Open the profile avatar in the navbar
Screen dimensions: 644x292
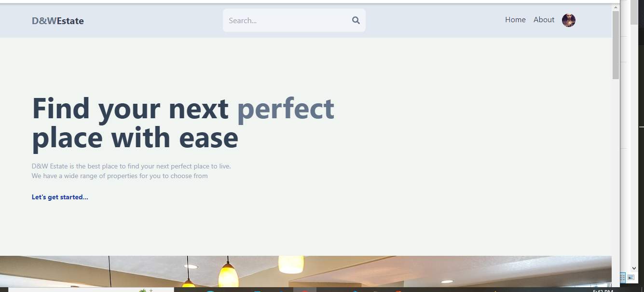point(569,20)
